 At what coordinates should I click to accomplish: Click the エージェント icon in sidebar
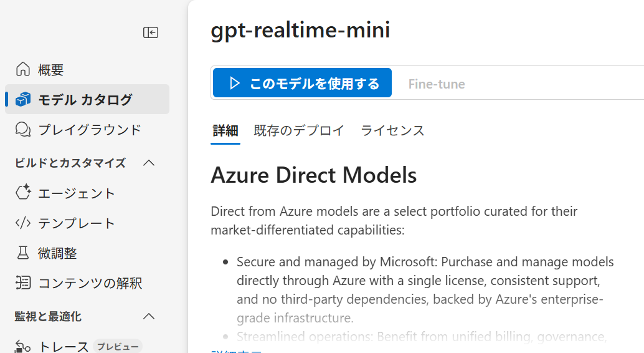23,193
